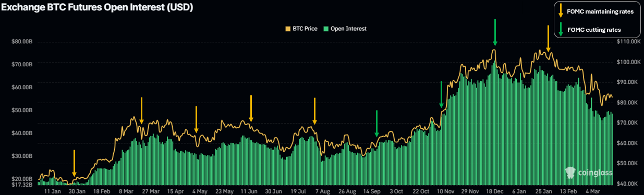Click the chart title Exchange BTC Futures Open Interest
644x195 pixels.
tap(98, 8)
